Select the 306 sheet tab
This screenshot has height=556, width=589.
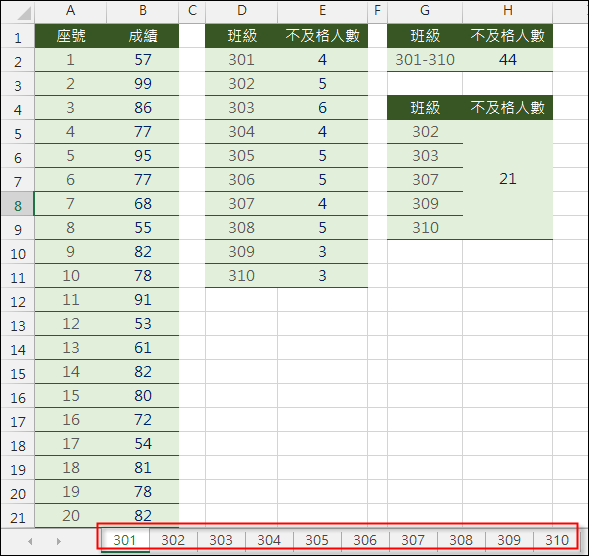tap(365, 540)
